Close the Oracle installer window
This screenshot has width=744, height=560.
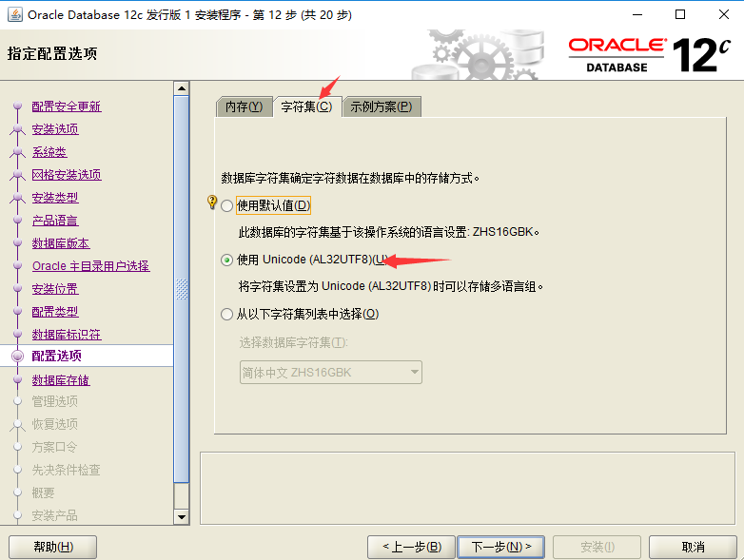[724, 14]
